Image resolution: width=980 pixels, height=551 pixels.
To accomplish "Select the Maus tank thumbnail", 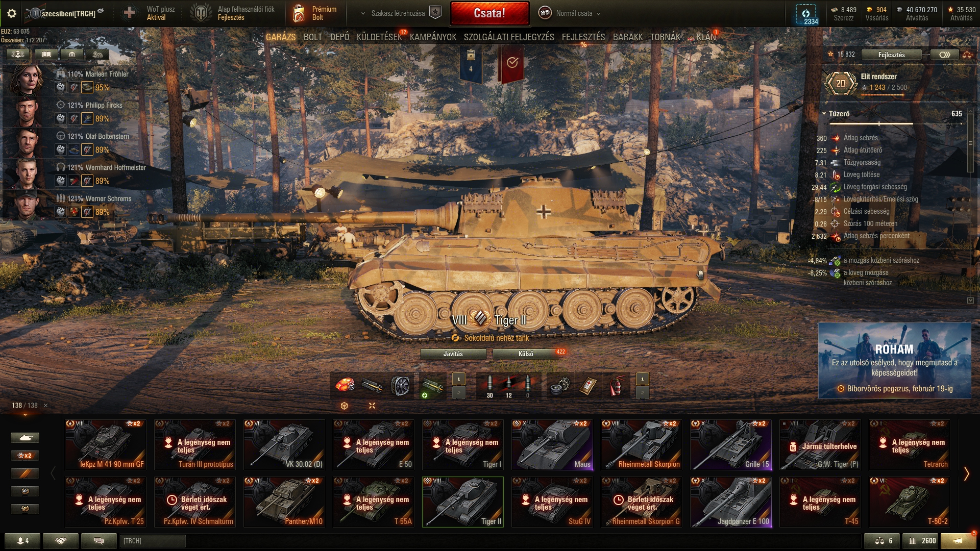I will [552, 444].
